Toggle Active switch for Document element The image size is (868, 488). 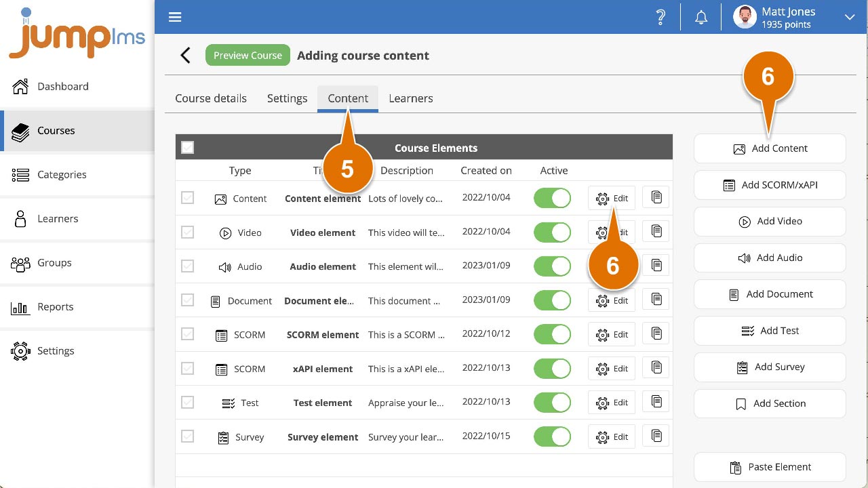click(553, 300)
